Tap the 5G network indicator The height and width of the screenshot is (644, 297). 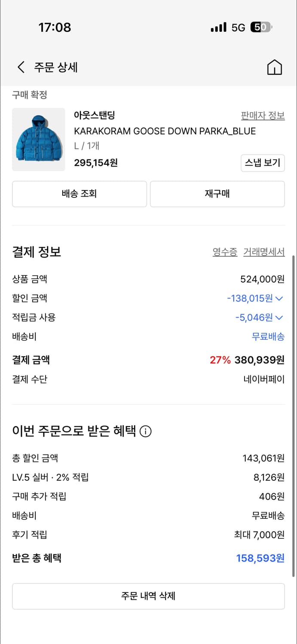click(239, 27)
